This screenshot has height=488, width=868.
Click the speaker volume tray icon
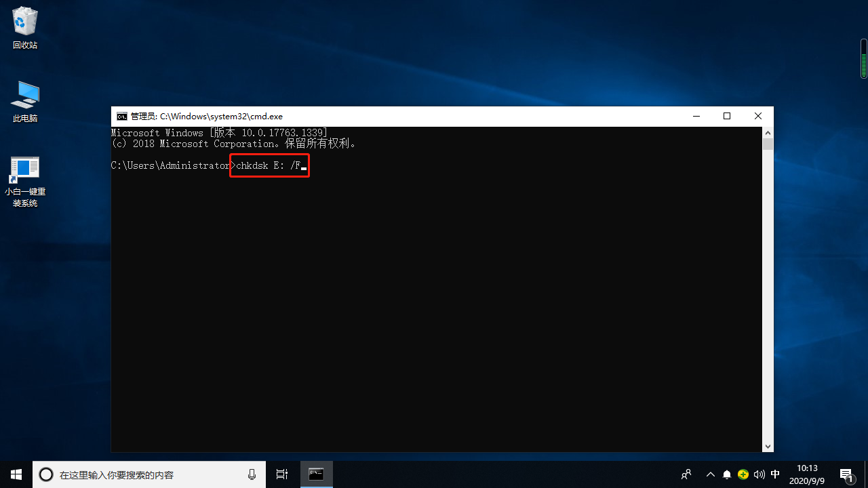click(x=759, y=474)
